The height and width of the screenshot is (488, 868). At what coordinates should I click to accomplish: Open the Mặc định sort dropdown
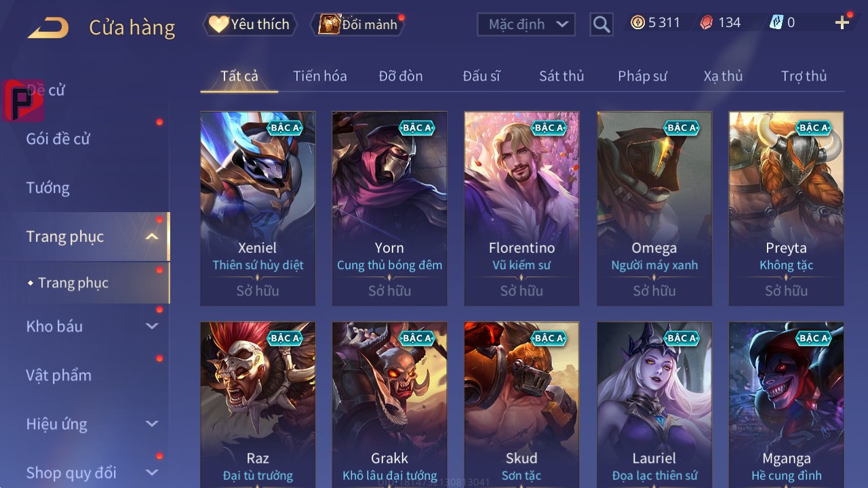point(526,24)
